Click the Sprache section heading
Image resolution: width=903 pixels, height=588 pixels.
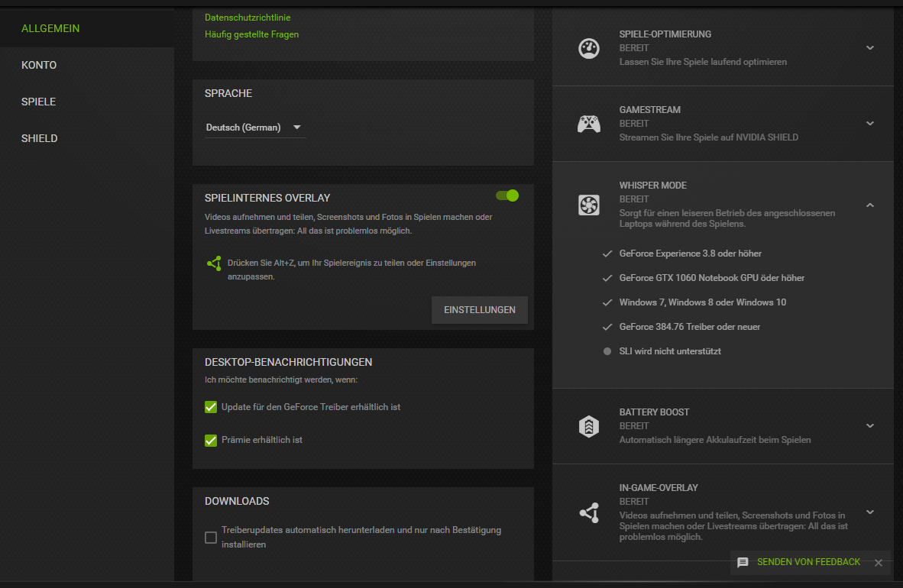(228, 93)
